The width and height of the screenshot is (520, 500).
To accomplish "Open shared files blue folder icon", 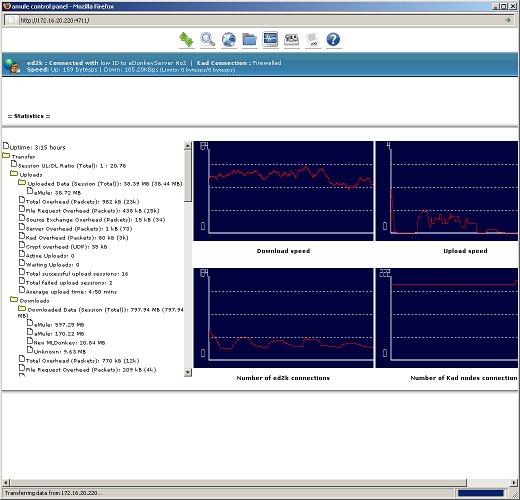I will click(249, 40).
